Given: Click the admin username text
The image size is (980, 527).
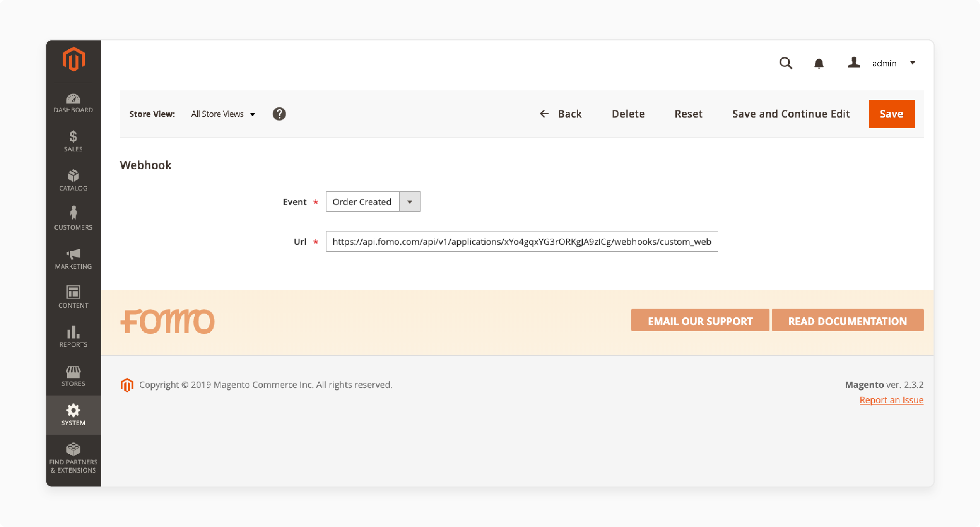Looking at the screenshot, I should tap(884, 63).
